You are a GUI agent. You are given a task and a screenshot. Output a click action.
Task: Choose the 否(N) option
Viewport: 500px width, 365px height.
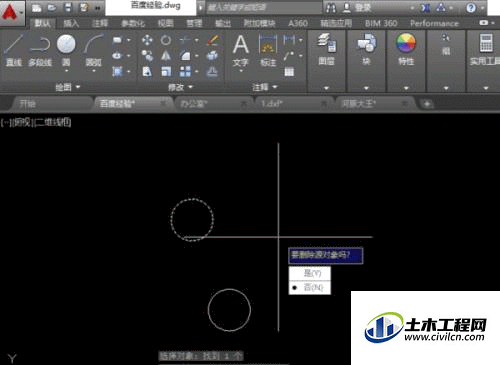click(x=310, y=287)
